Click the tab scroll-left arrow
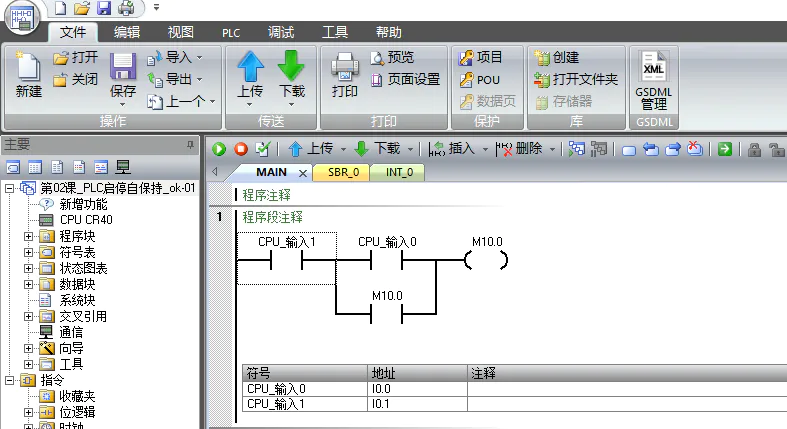The width and height of the screenshot is (787, 429). pyautogui.click(x=215, y=172)
